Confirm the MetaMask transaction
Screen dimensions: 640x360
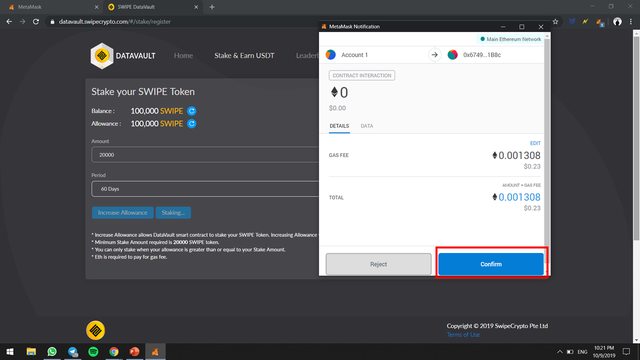tap(491, 264)
